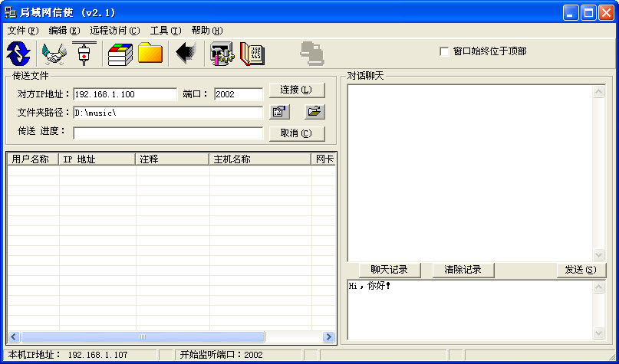
Task: Open the 帮助(H) menu
Action: click(x=207, y=31)
